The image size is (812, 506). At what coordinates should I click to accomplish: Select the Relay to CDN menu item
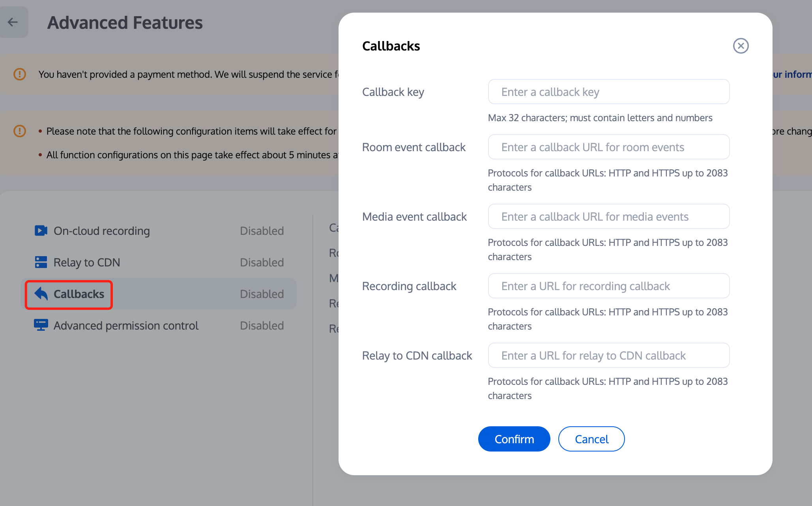coord(87,262)
